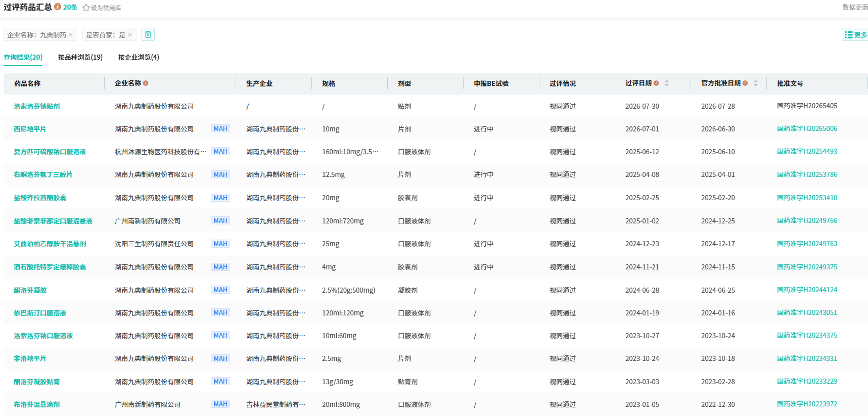Open the 依巴斯汀口服溶液 drug link
This screenshot has height=417, width=868.
(40, 313)
